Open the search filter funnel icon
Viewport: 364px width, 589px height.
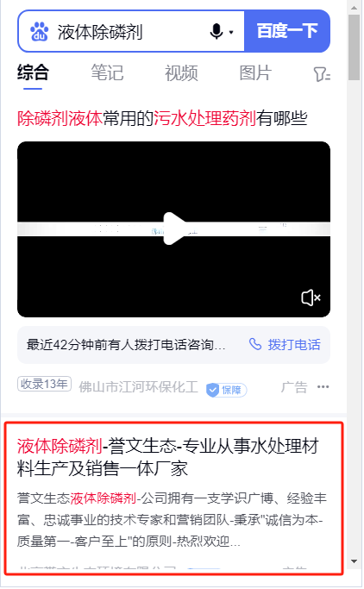pos(322,74)
